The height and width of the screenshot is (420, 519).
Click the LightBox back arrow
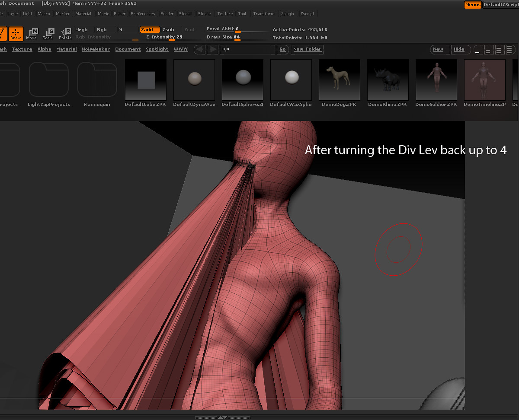tap(199, 49)
